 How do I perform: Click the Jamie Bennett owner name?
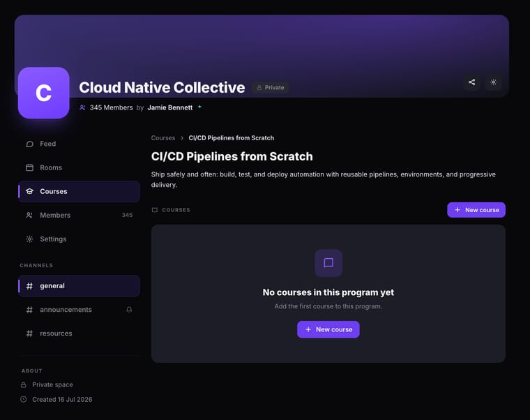coord(170,107)
